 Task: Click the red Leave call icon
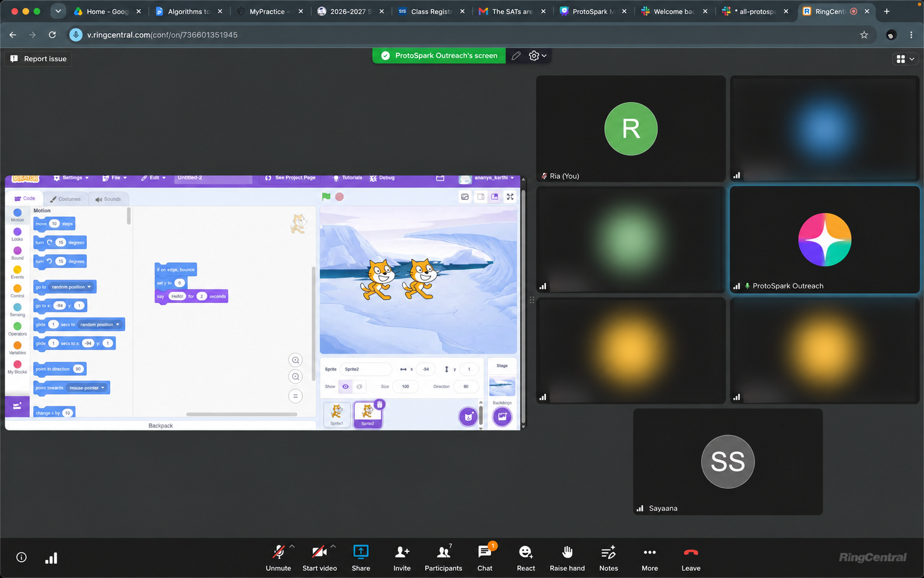click(691, 552)
